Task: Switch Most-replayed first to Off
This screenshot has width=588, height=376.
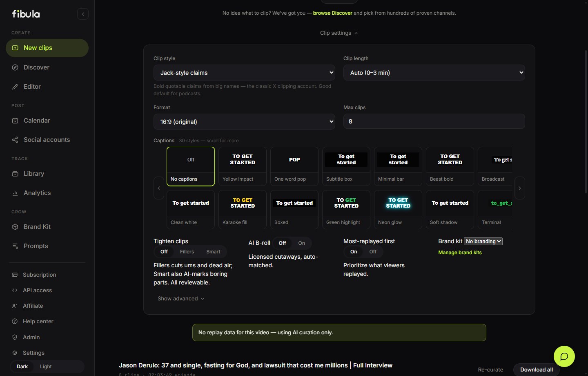Action: pos(373,252)
